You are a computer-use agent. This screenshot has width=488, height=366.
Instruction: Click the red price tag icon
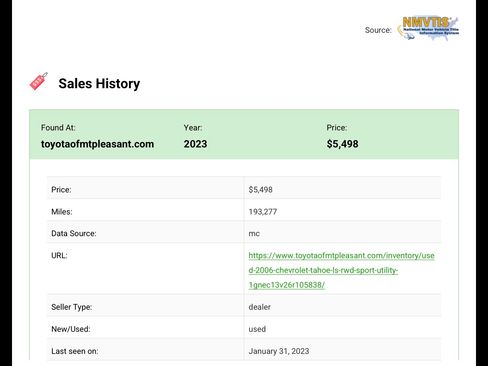point(39,81)
